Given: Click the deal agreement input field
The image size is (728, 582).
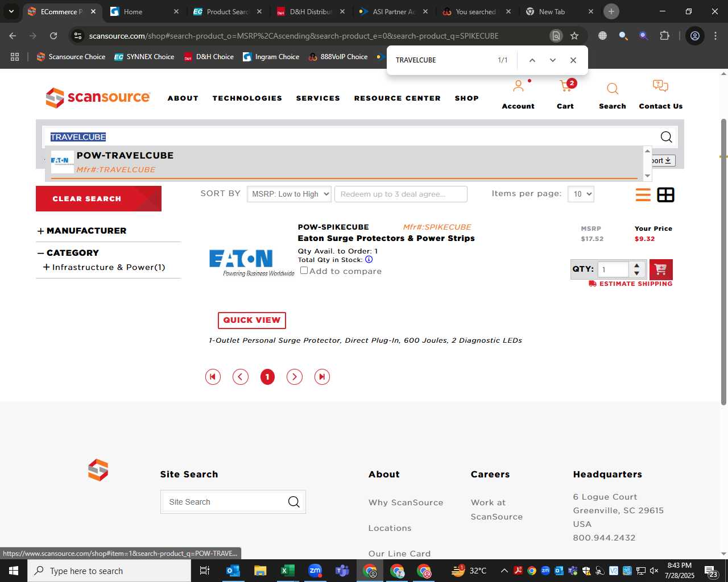Looking at the screenshot, I should (x=401, y=194).
